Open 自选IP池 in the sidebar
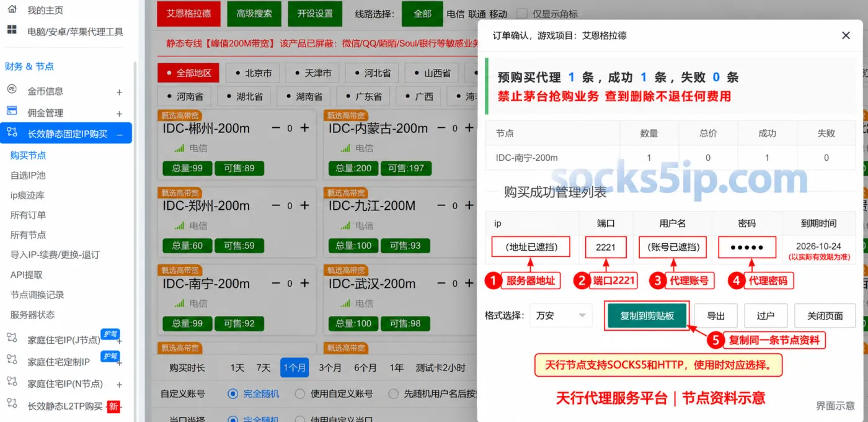 point(28,175)
